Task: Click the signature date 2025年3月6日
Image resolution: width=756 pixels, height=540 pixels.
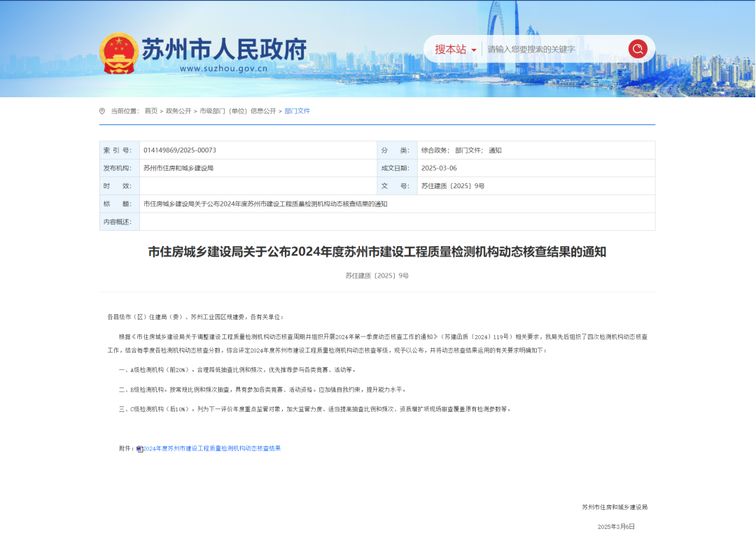Action: click(616, 526)
